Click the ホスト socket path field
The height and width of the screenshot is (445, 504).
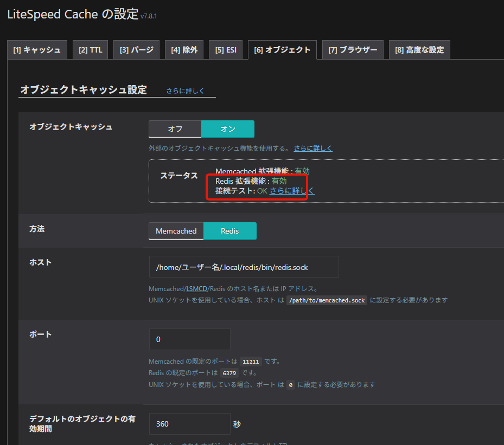[244, 267]
